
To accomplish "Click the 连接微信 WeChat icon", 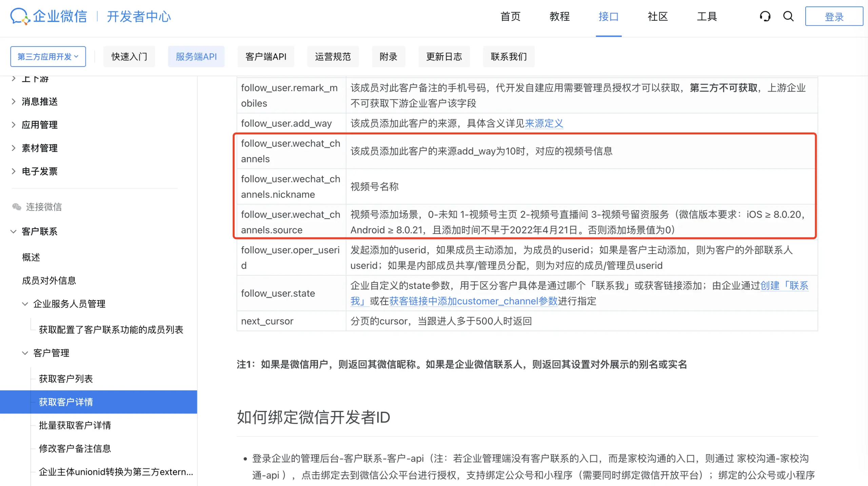I will coord(16,207).
